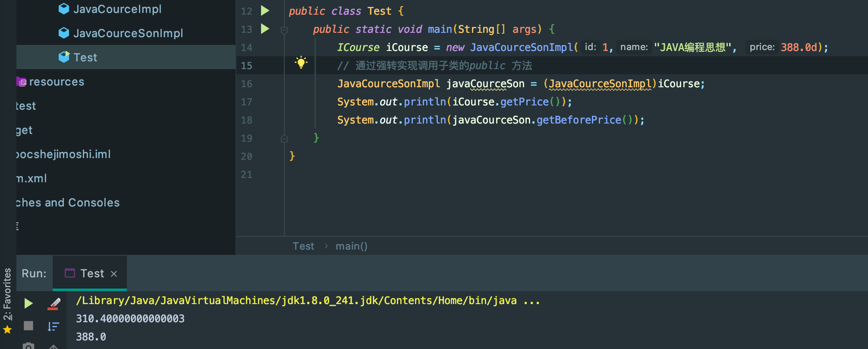Click console output line 388.0
The height and width of the screenshot is (349, 868).
tap(91, 336)
